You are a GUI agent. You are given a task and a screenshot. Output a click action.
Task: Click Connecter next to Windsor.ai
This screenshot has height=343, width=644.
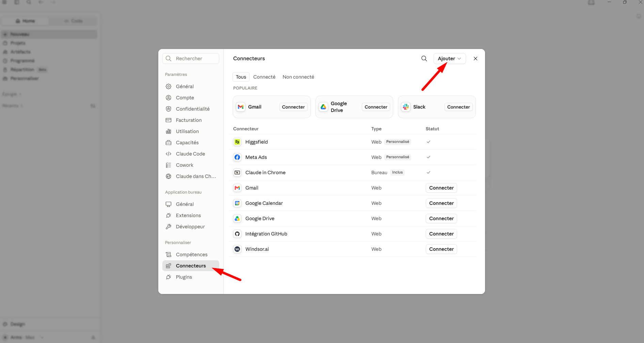point(441,249)
